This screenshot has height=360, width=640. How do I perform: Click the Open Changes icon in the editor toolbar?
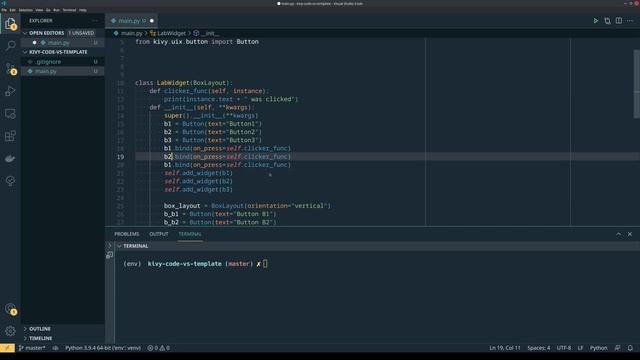(x=607, y=21)
